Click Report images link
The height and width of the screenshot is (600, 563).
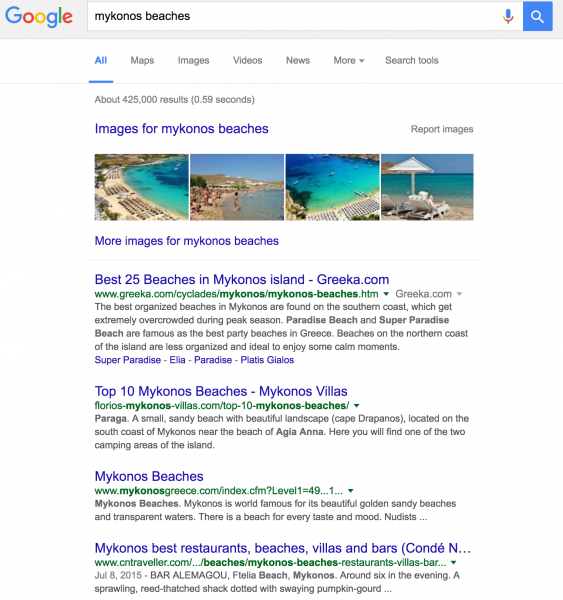click(442, 129)
